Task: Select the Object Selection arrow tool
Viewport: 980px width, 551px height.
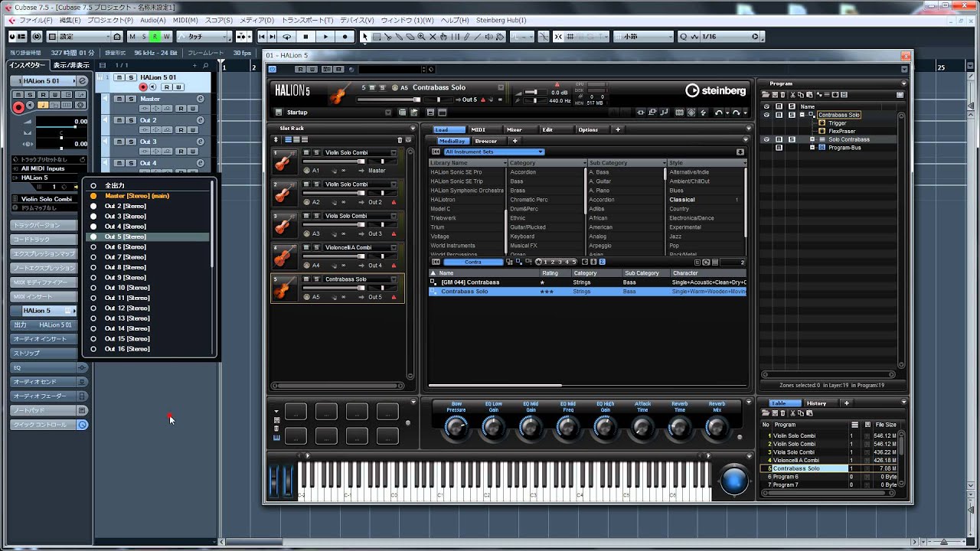Action: (x=365, y=36)
